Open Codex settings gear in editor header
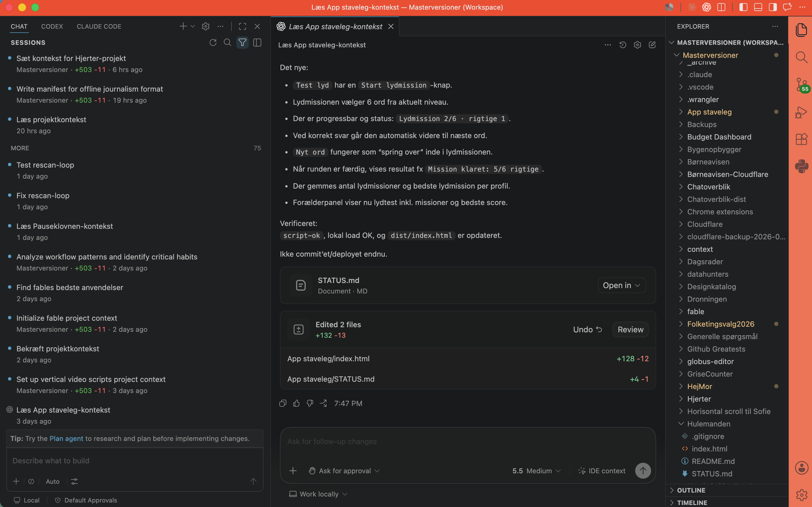812x507 pixels. click(x=637, y=45)
